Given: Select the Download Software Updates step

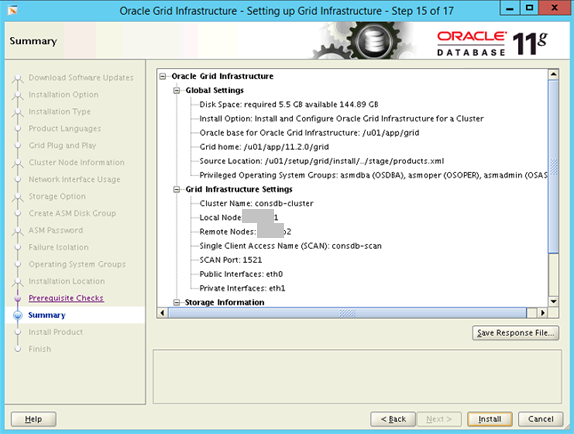Looking at the screenshot, I should pos(81,78).
